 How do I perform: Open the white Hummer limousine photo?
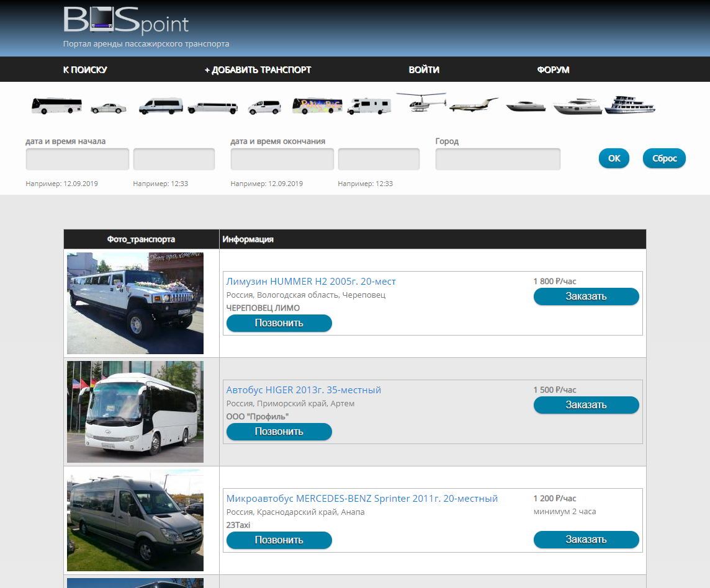135,303
